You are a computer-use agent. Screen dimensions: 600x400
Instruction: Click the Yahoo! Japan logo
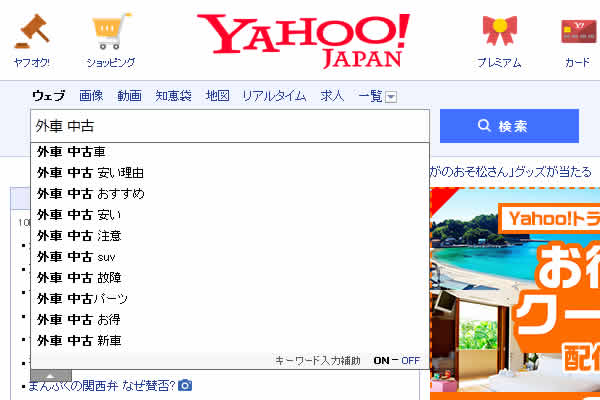[303, 40]
